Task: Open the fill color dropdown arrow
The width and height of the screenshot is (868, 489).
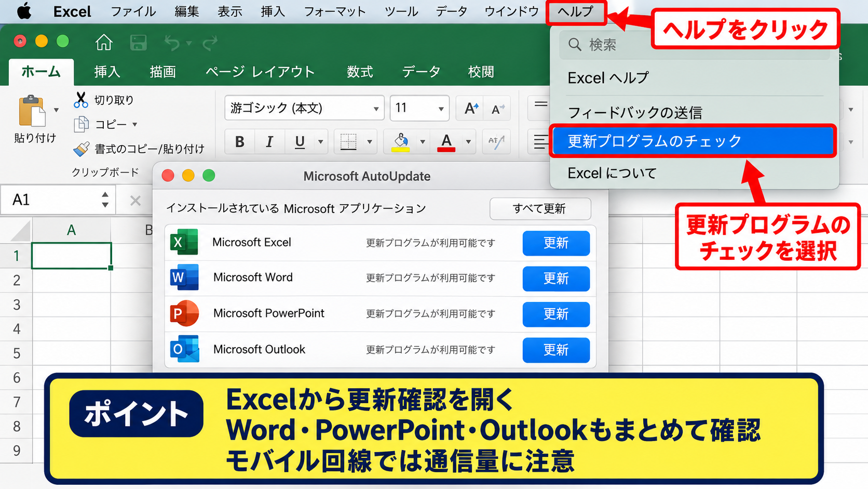Action: click(423, 141)
